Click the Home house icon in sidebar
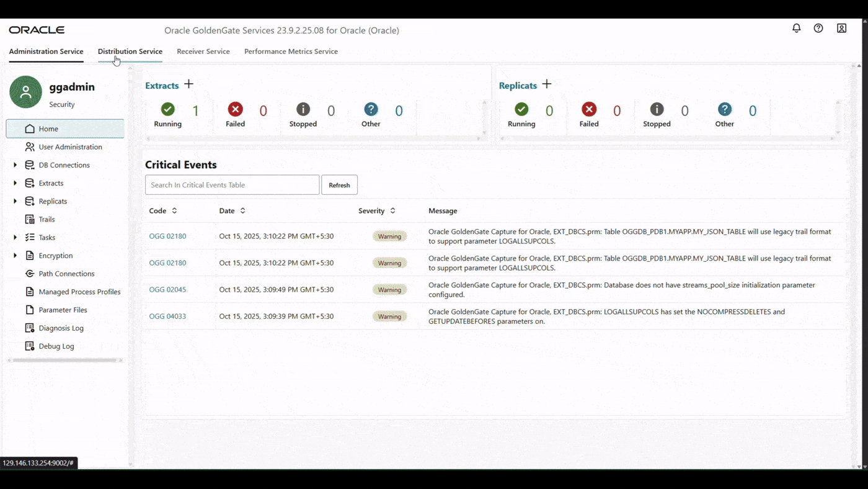Screen dimensions: 868x489 (x=30, y=128)
